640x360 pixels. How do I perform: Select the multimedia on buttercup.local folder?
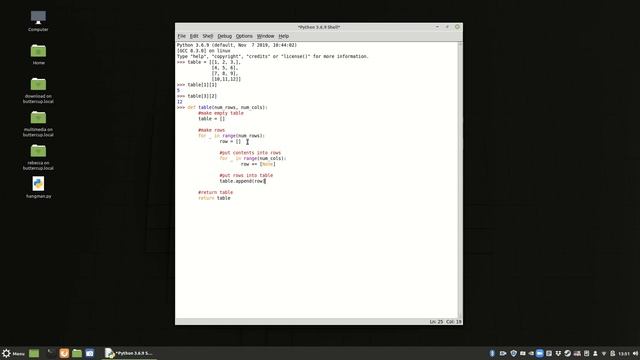pyautogui.click(x=38, y=124)
